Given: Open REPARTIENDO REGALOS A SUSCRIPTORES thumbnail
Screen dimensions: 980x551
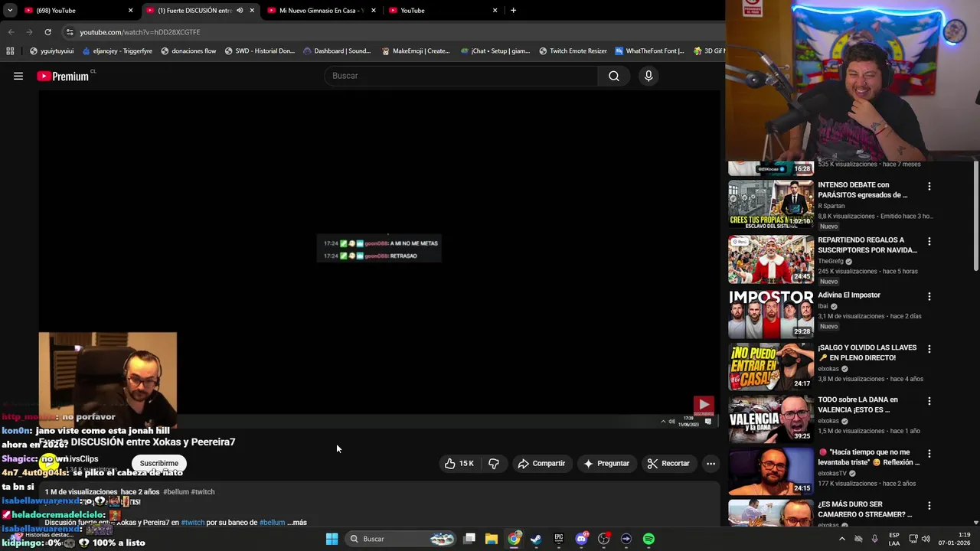Looking at the screenshot, I should coord(771,259).
